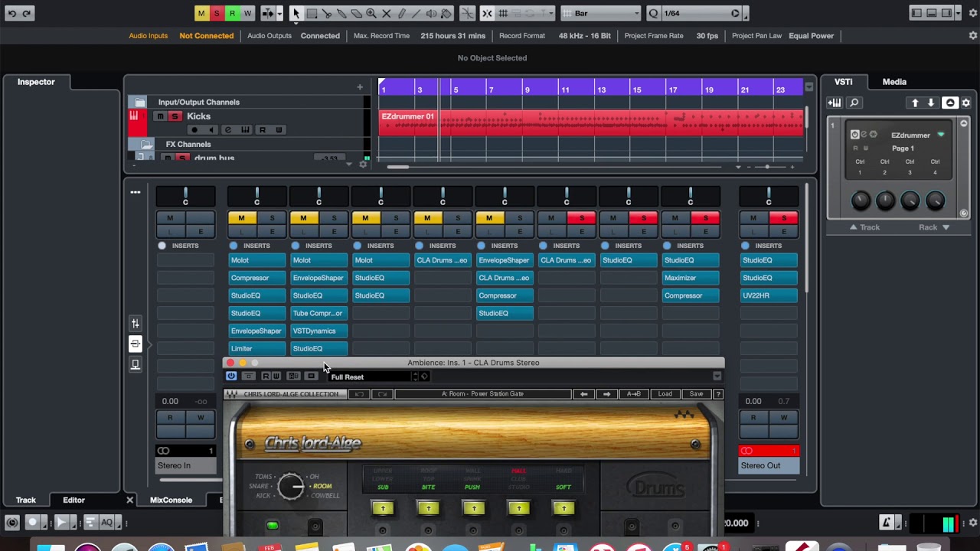
Task: Open the Maximizer insert slot
Action: 690,278
